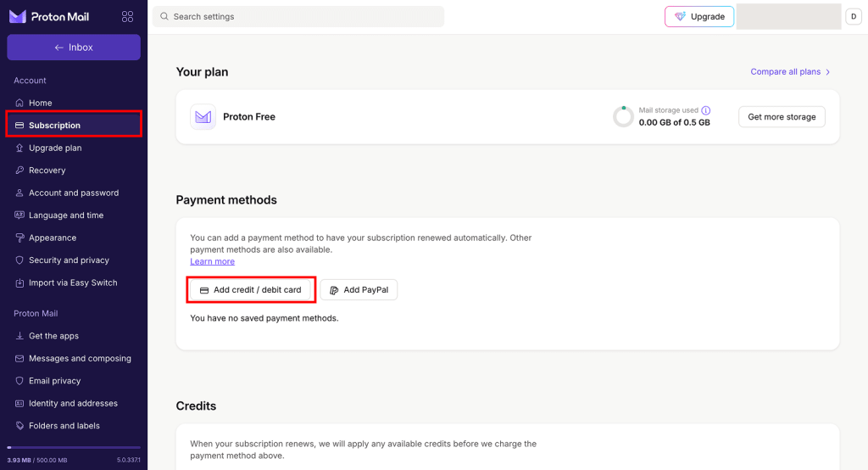This screenshot has height=470, width=868.
Task: Click the Upgrade plan arrow icon
Action: 19,148
